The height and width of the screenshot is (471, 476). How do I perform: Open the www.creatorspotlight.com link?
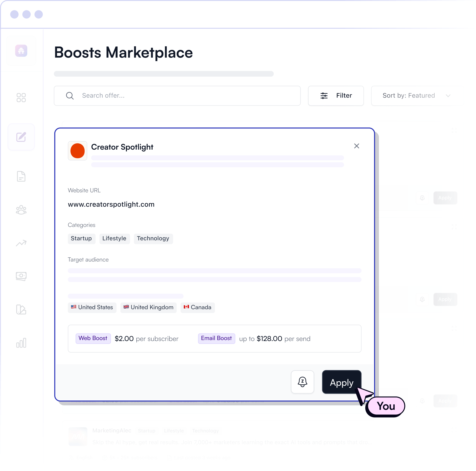(x=111, y=204)
